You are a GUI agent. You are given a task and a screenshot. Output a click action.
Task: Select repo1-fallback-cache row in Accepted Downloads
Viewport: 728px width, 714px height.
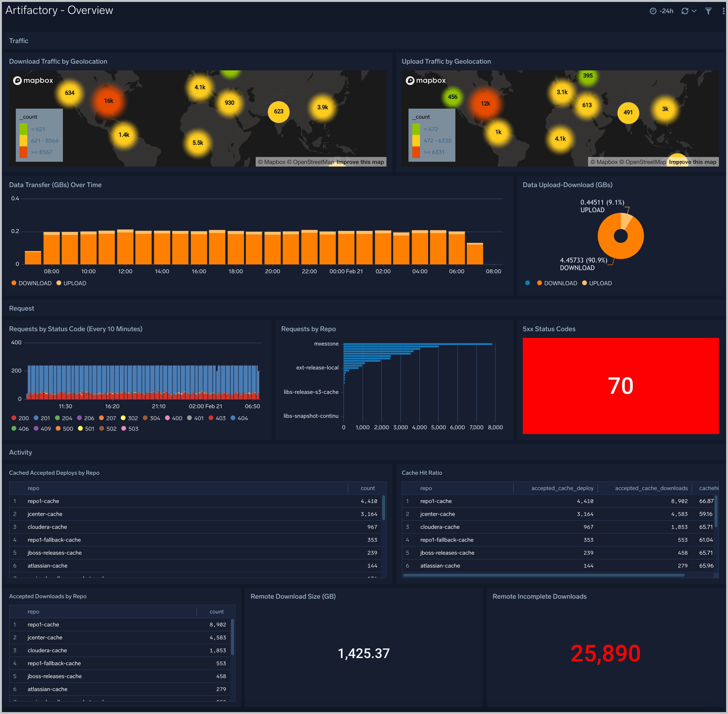[120, 663]
